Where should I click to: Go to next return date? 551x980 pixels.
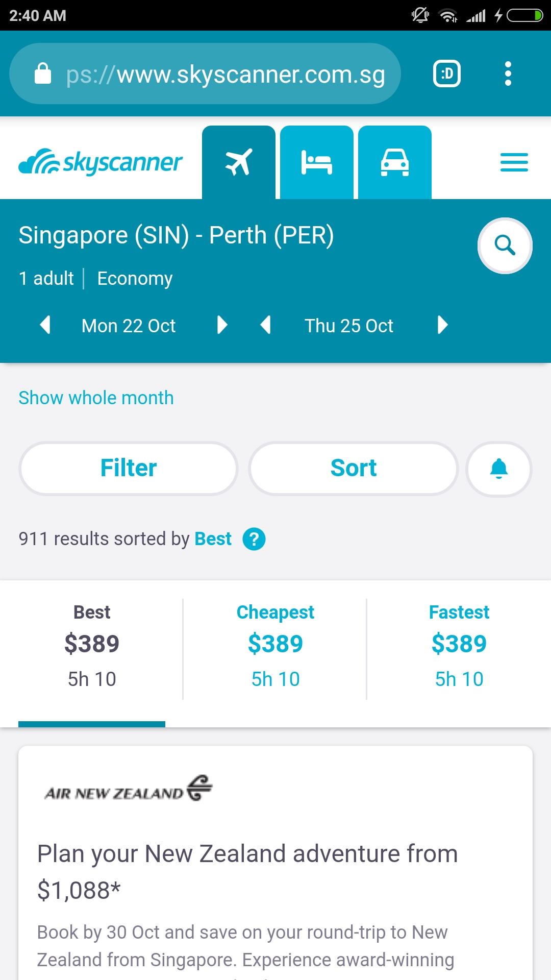tap(442, 325)
